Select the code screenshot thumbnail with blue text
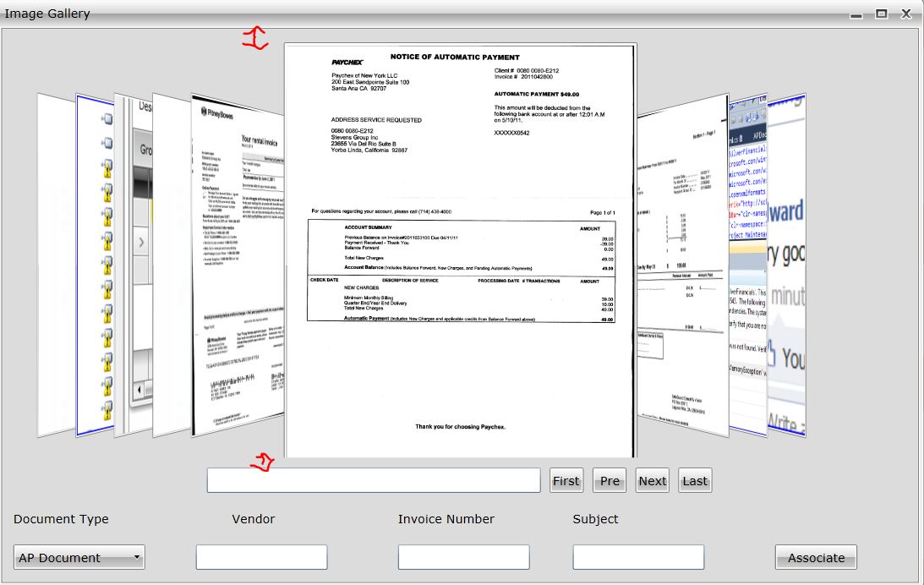The image size is (924, 585). [748, 265]
